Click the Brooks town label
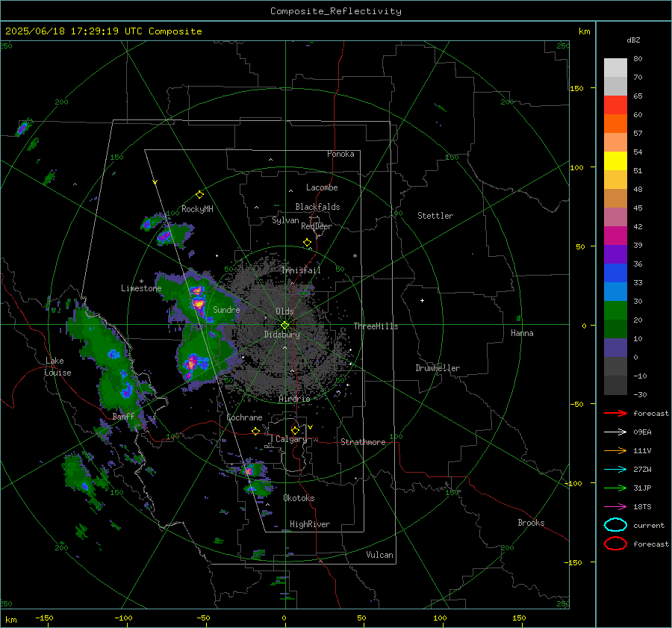The height and width of the screenshot is (628, 672). (x=531, y=523)
